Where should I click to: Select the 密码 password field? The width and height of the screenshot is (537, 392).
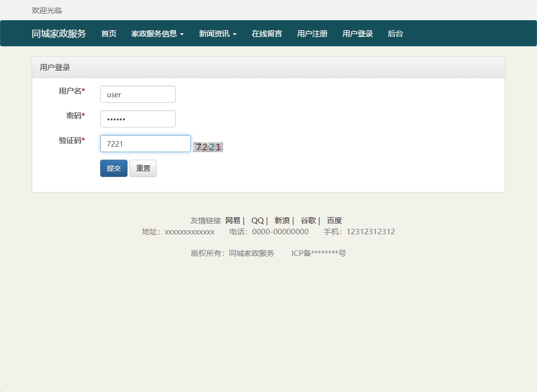[138, 119]
